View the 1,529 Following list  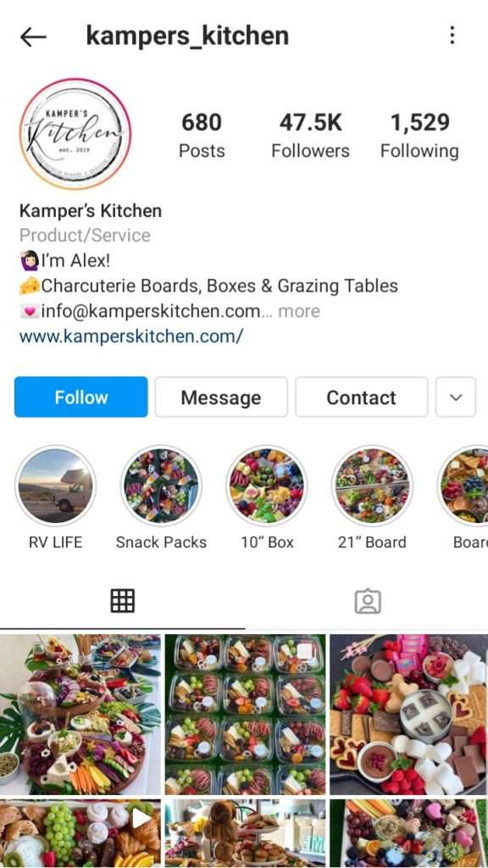419,136
